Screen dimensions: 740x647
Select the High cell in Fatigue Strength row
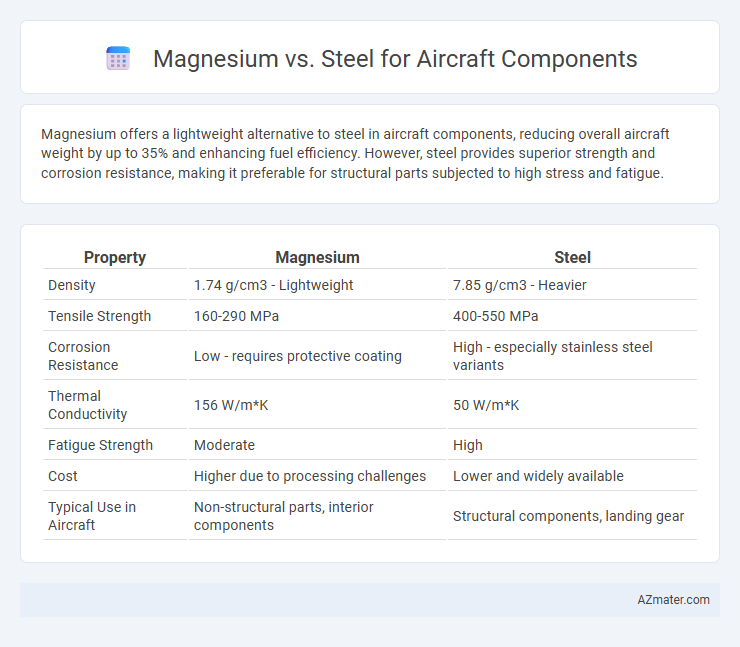point(468,445)
